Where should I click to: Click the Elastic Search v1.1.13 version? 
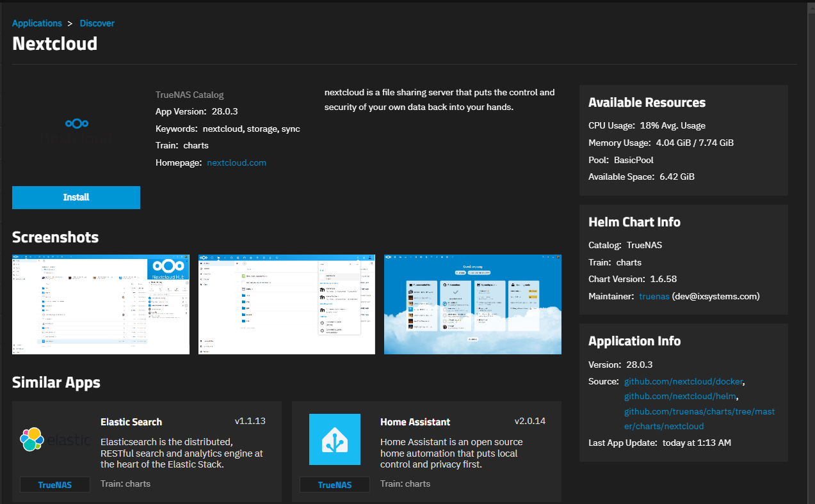[x=250, y=421]
